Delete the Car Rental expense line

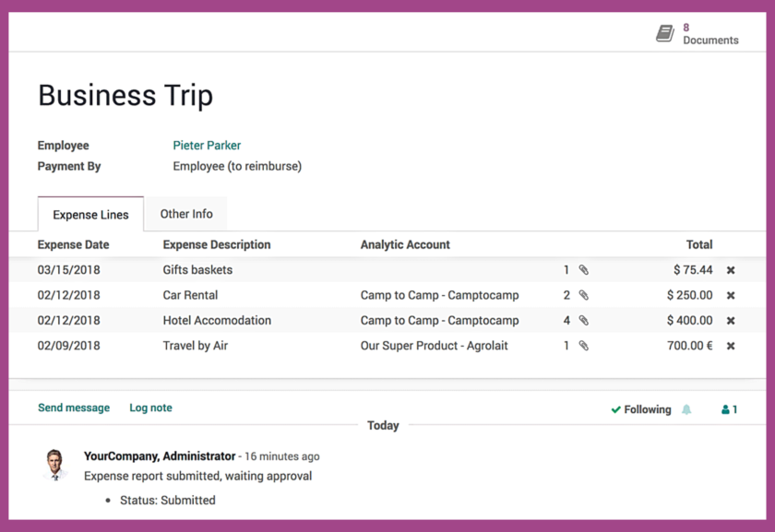point(731,295)
